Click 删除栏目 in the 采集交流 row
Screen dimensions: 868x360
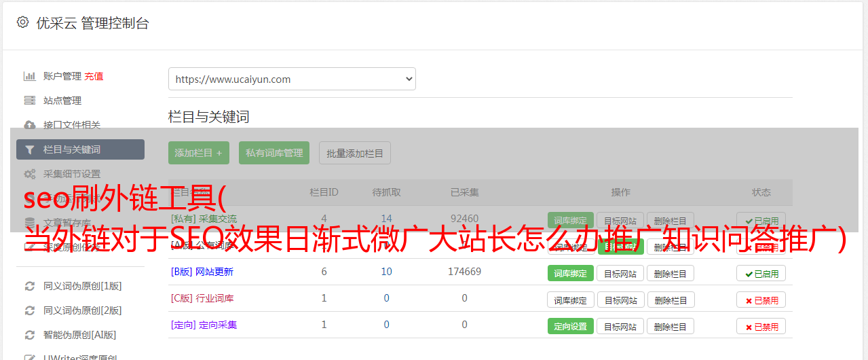(671, 220)
